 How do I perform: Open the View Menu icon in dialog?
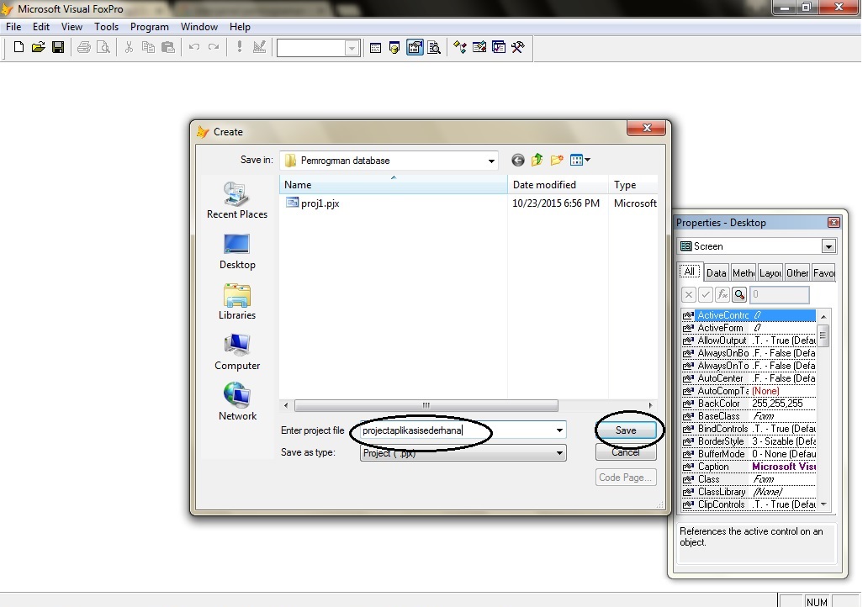(580, 161)
